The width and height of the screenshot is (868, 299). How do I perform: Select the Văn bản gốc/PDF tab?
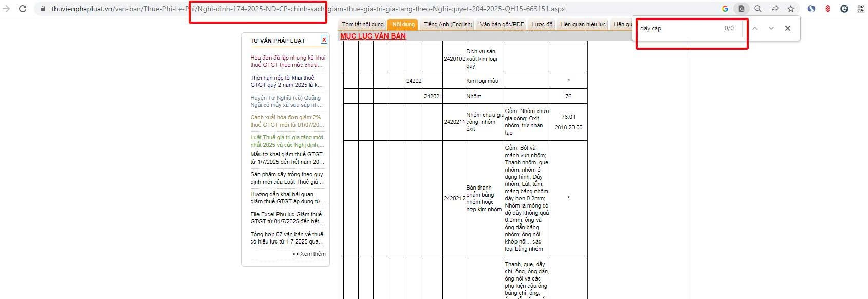pos(502,24)
